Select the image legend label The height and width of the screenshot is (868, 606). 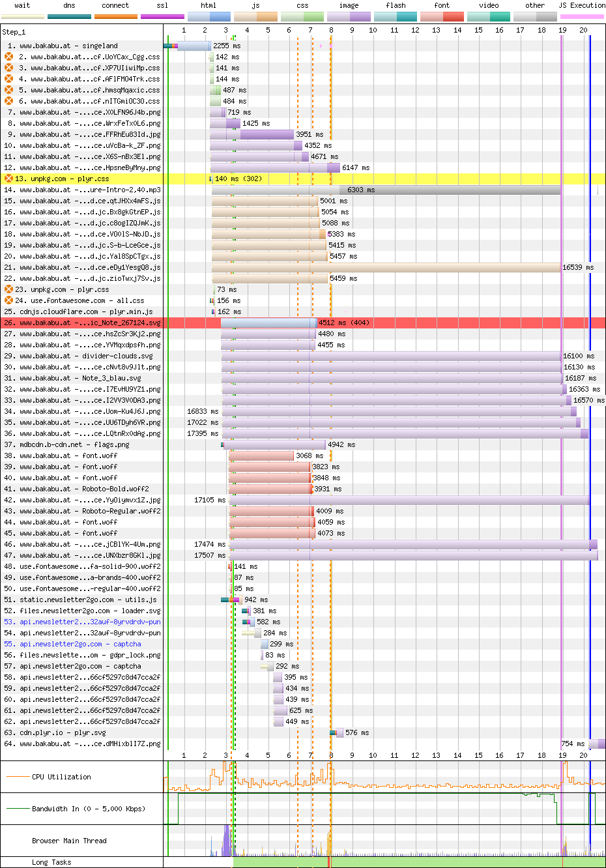click(x=349, y=5)
